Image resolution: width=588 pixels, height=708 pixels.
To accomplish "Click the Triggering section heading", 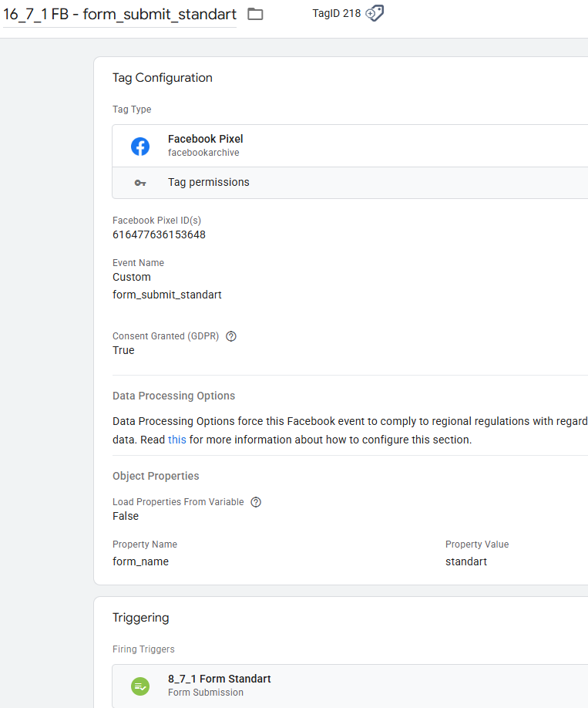I will [141, 618].
